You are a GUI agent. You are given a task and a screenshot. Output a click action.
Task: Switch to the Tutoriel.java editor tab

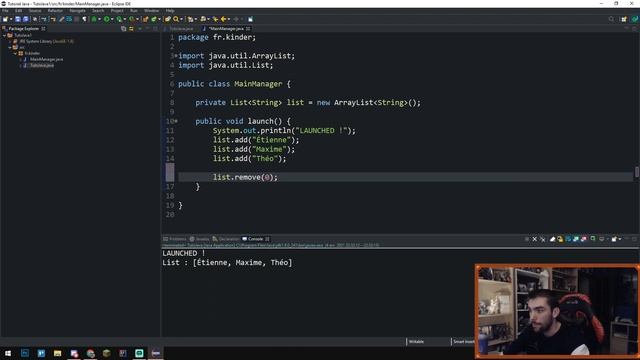tap(180, 29)
